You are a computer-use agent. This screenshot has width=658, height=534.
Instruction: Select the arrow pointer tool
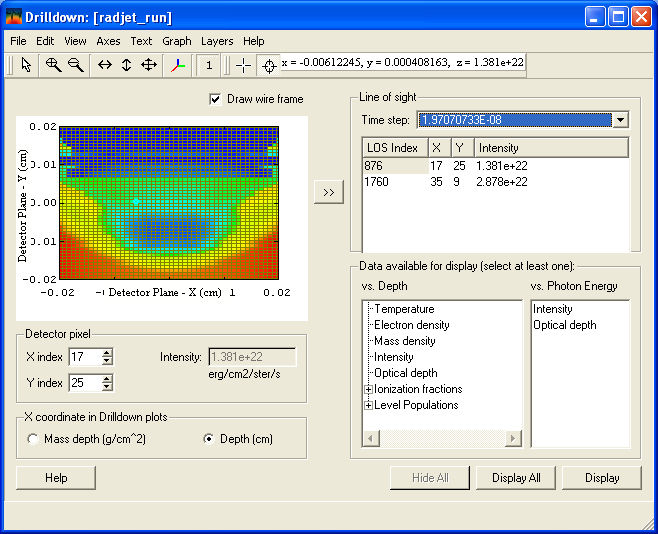pyautogui.click(x=26, y=65)
